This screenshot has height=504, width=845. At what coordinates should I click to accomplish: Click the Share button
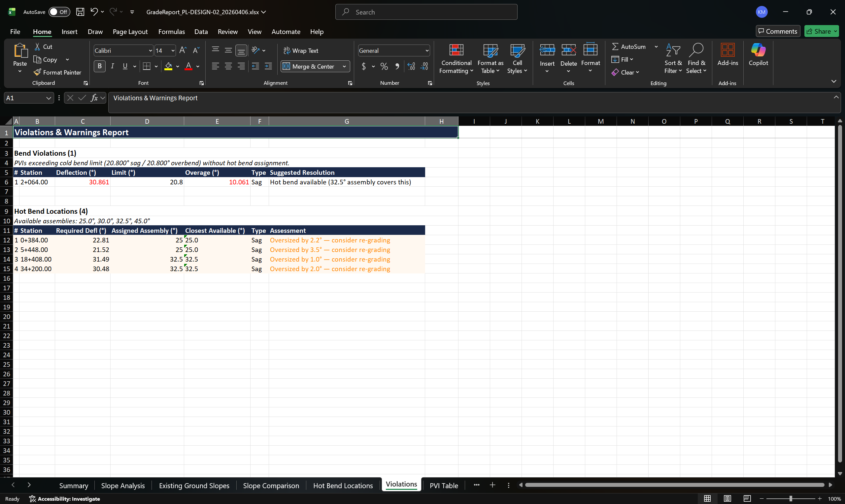coord(821,31)
